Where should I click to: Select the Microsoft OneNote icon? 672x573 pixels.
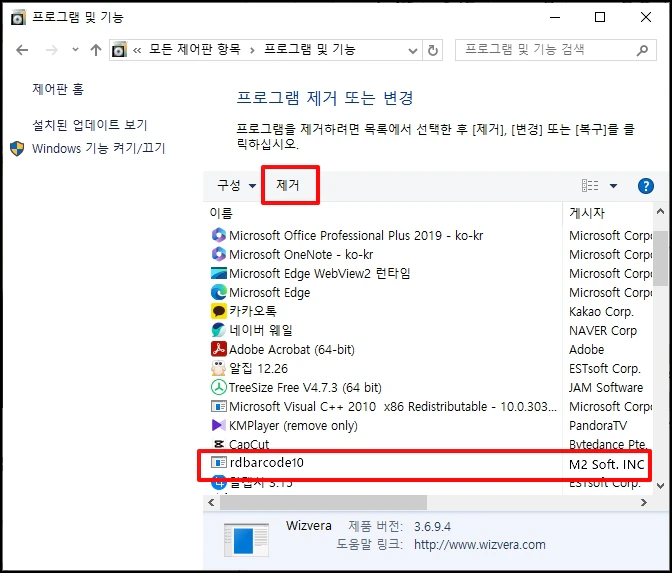tap(219, 254)
